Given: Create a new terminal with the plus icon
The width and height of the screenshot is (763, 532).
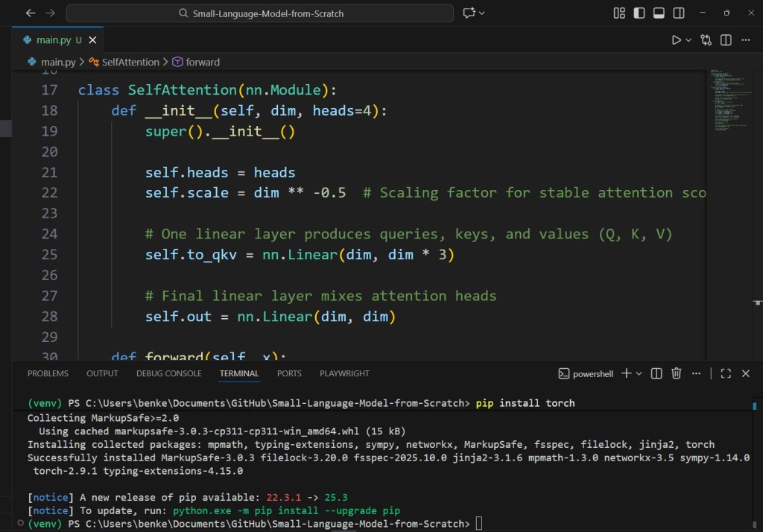Looking at the screenshot, I should click(628, 373).
